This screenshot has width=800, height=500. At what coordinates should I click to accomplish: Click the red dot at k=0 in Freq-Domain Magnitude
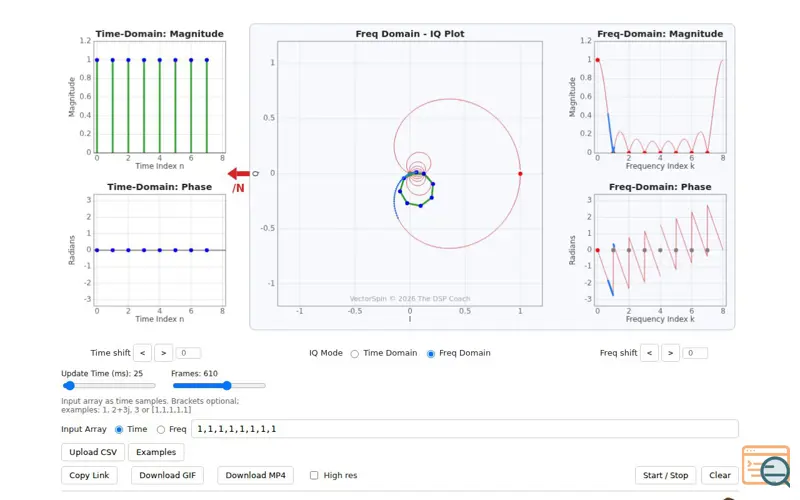pos(597,60)
